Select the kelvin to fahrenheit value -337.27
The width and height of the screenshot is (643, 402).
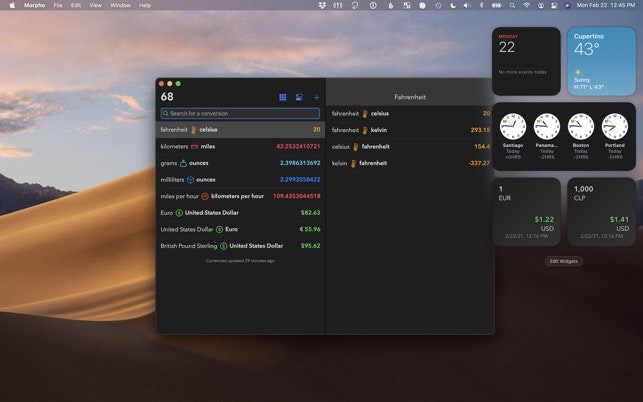click(479, 163)
